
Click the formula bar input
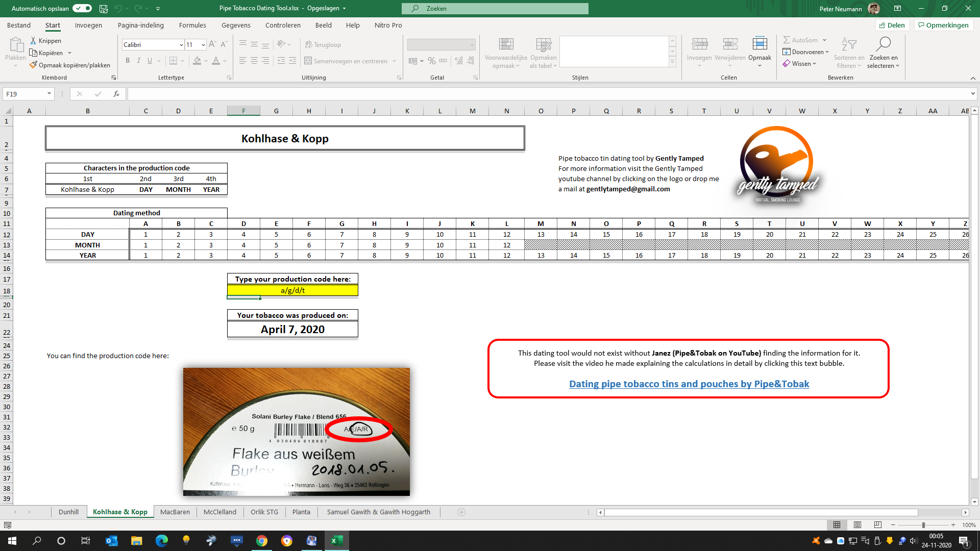click(549, 94)
